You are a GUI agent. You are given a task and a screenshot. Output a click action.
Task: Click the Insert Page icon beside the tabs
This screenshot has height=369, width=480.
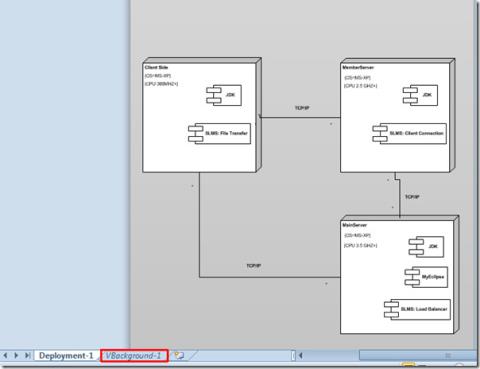(179, 356)
